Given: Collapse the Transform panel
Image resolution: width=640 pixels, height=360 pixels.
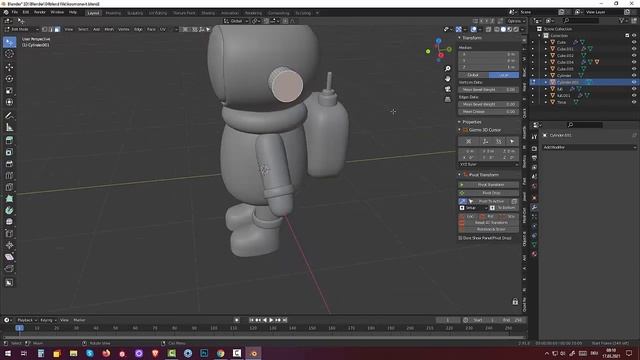Looking at the screenshot, I should click(460, 38).
